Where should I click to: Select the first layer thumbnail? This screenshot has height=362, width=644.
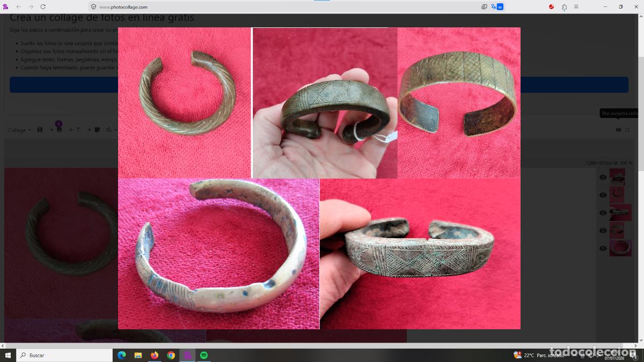tap(617, 177)
